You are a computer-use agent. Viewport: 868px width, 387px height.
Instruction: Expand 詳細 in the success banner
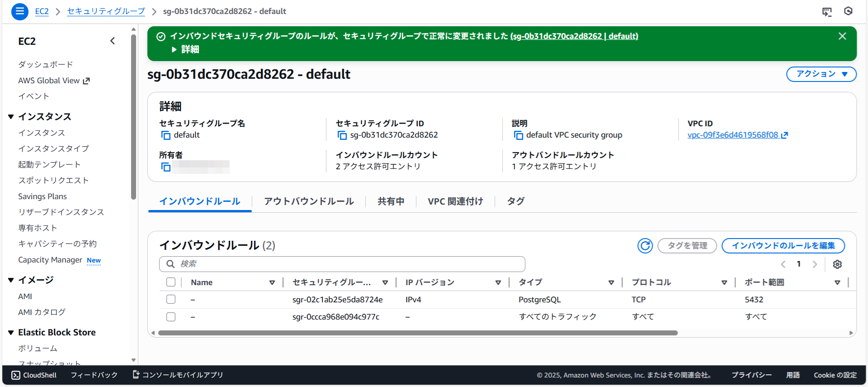[x=185, y=49]
